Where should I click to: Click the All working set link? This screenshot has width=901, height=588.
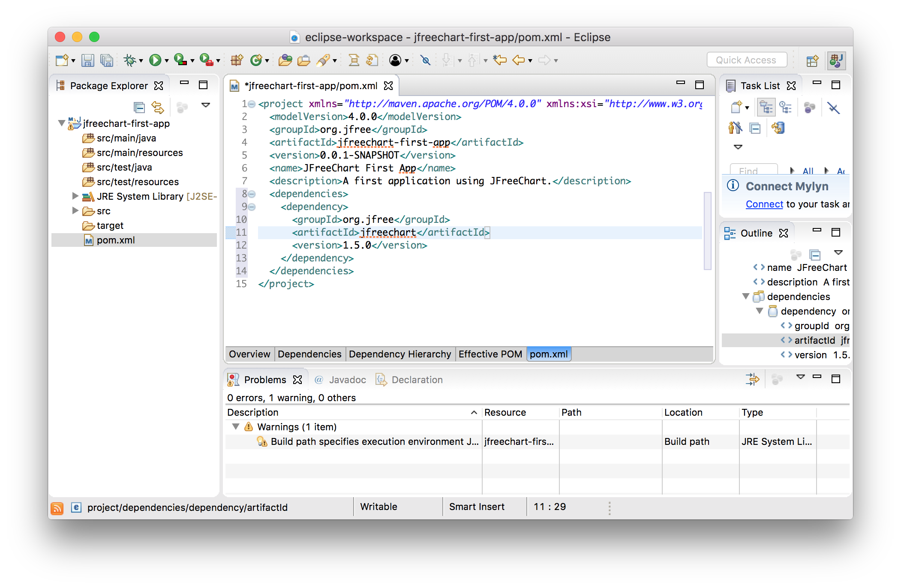(808, 171)
